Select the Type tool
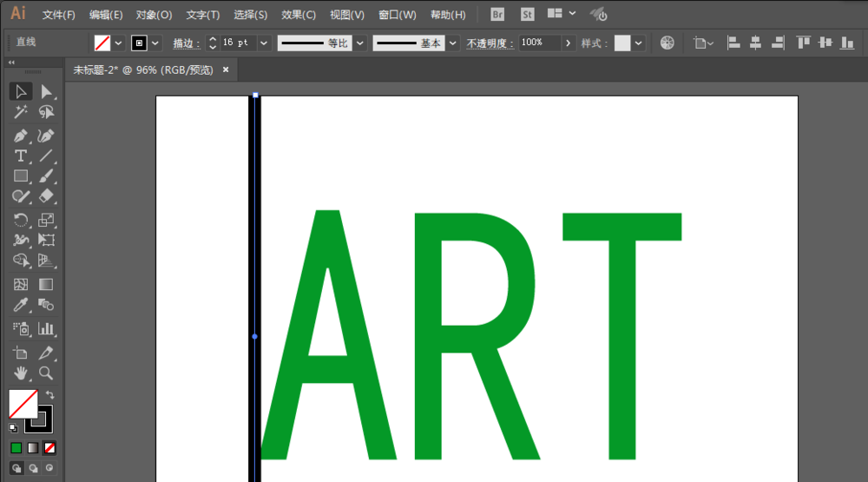Screen dimensions: 868x482 pos(21,156)
